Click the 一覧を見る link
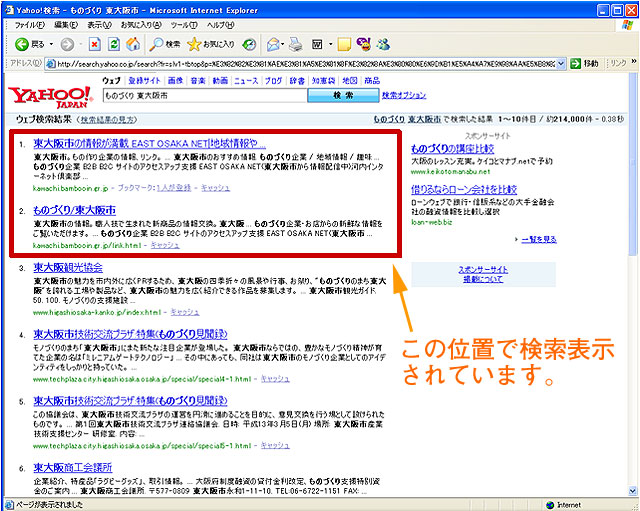The height and width of the screenshot is (511, 640). tap(539, 239)
